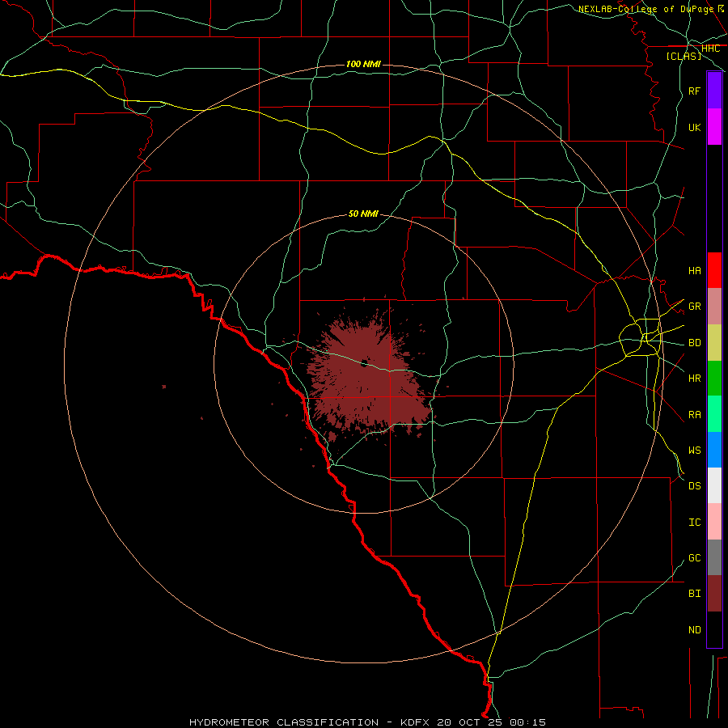Viewport: 728px width, 728px height.
Task: Click the HR dark green color swatch
Action: (x=714, y=379)
